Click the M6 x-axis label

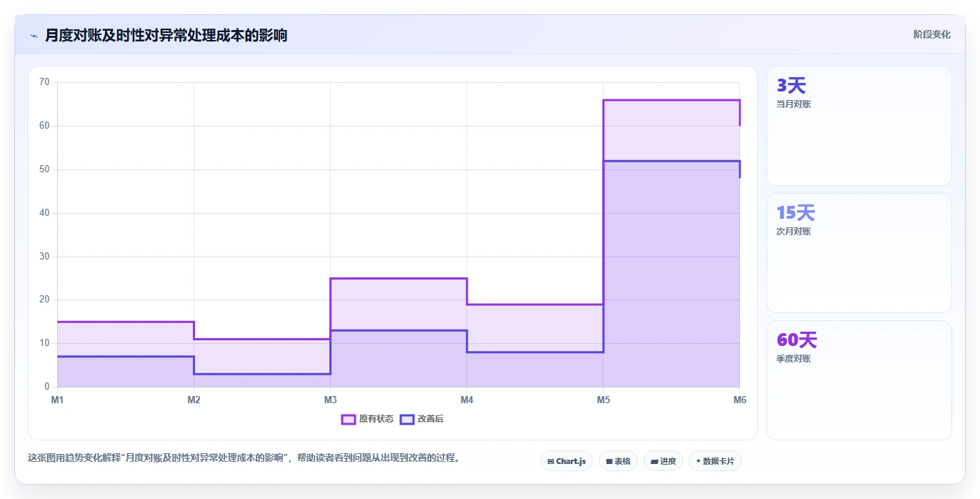tap(739, 400)
